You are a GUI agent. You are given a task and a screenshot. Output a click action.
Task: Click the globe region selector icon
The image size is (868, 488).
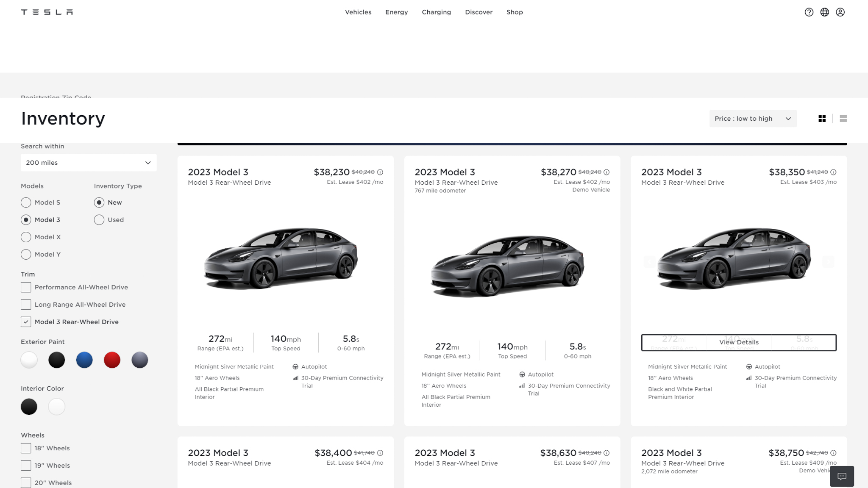(x=824, y=12)
